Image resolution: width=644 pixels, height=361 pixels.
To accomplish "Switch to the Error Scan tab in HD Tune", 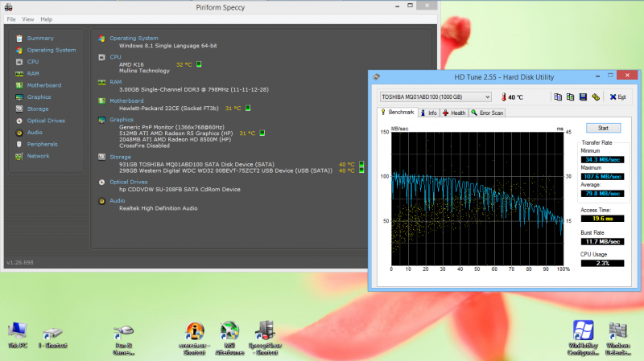I will [x=487, y=113].
